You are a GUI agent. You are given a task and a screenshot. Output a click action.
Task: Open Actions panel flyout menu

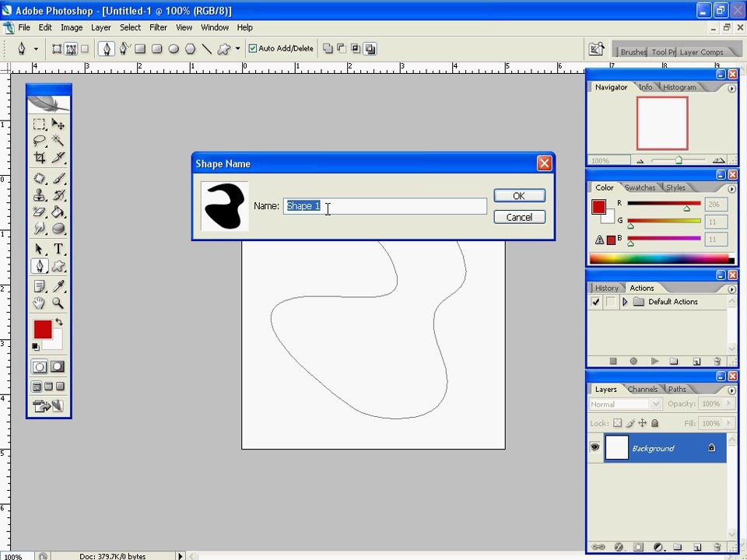click(x=731, y=289)
